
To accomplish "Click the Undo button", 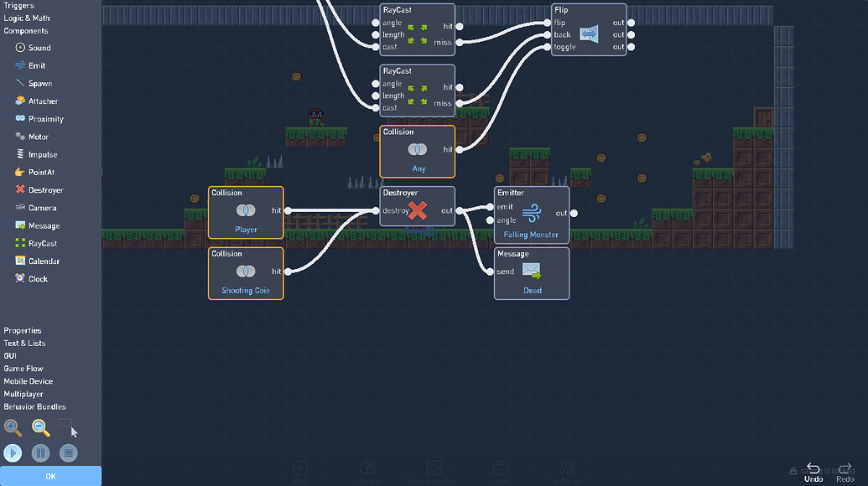I will (x=813, y=472).
